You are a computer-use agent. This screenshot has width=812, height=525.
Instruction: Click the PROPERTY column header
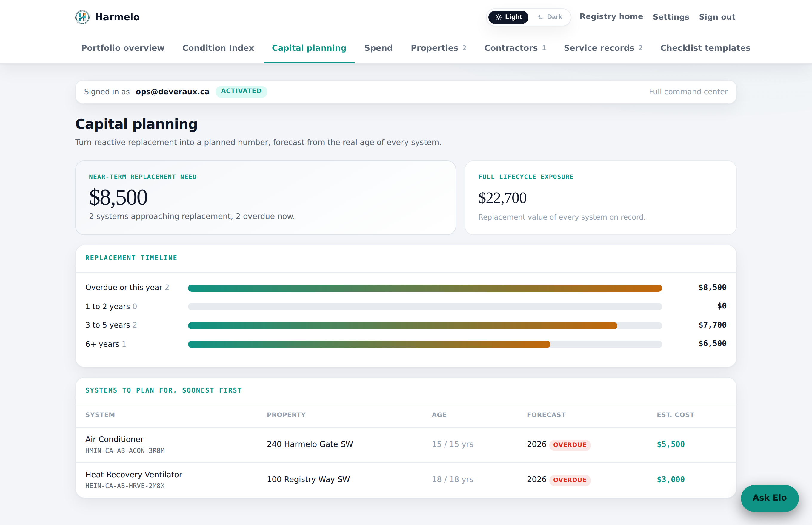286,415
